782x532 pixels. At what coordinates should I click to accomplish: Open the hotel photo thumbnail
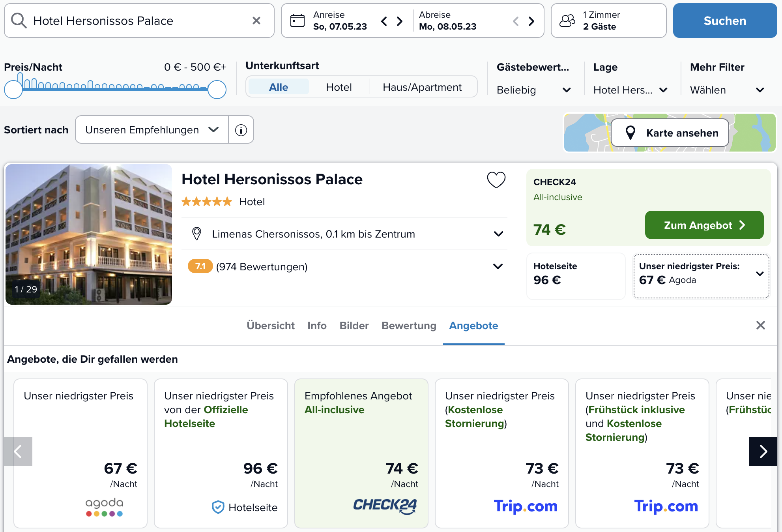pos(89,234)
